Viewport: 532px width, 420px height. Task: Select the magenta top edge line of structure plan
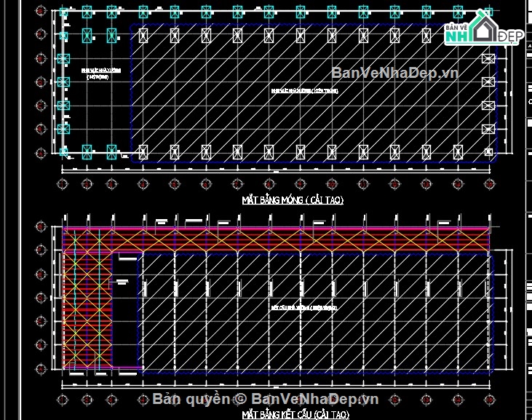(276, 229)
